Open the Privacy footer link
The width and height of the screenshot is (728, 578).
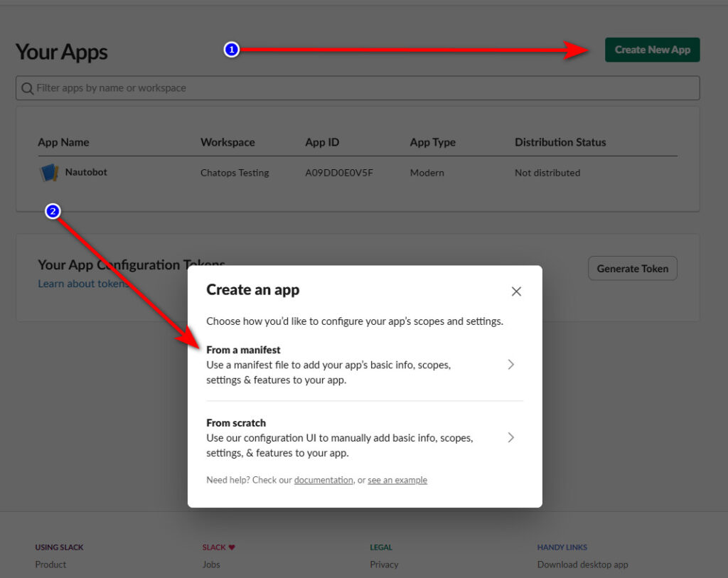click(x=384, y=564)
